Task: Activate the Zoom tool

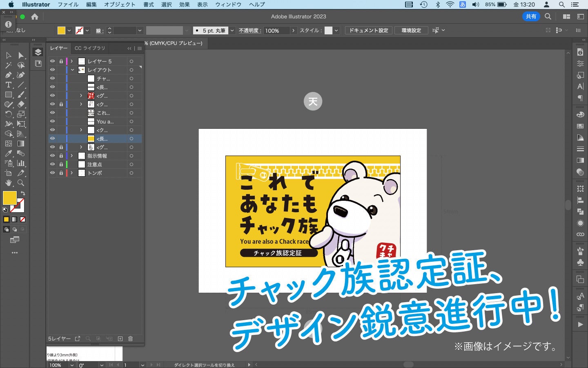Action: point(21,183)
